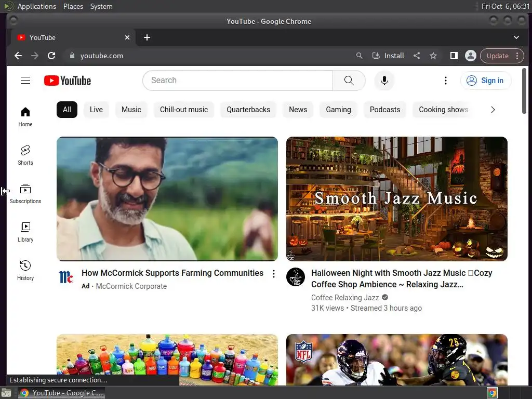Open the McCormick ad options menu
This screenshot has height=399, width=532.
click(273, 274)
